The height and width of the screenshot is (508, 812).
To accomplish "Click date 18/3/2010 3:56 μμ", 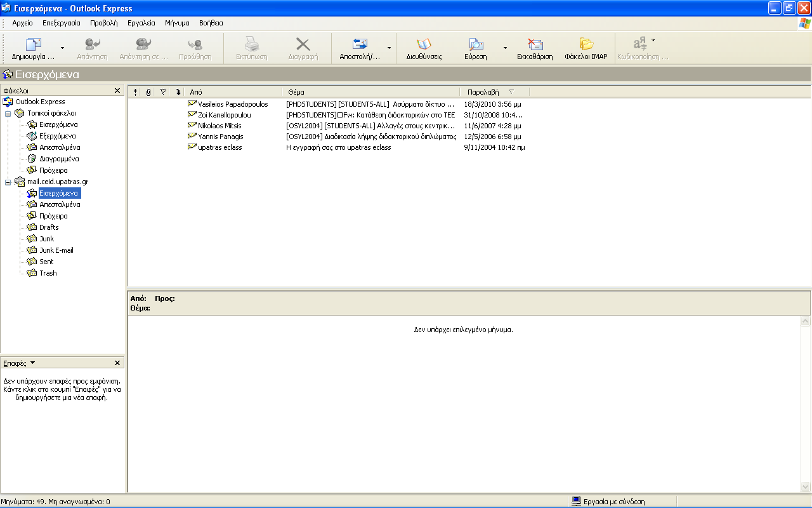I will pyautogui.click(x=492, y=104).
